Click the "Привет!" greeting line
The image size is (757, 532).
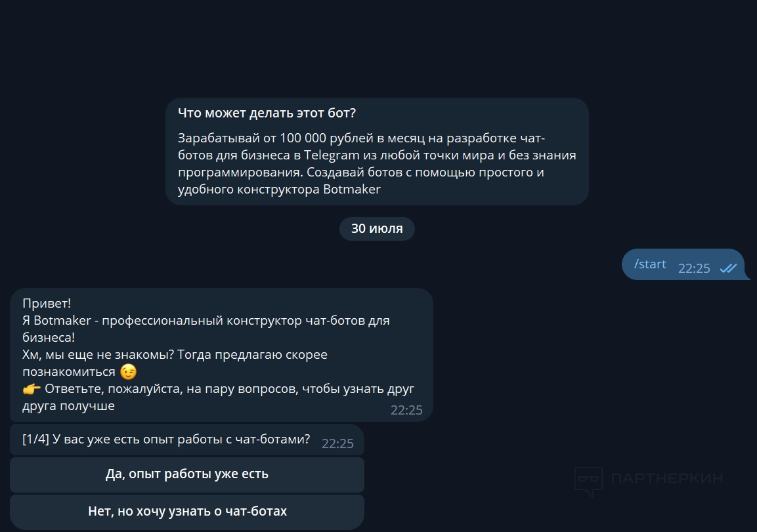(47, 304)
